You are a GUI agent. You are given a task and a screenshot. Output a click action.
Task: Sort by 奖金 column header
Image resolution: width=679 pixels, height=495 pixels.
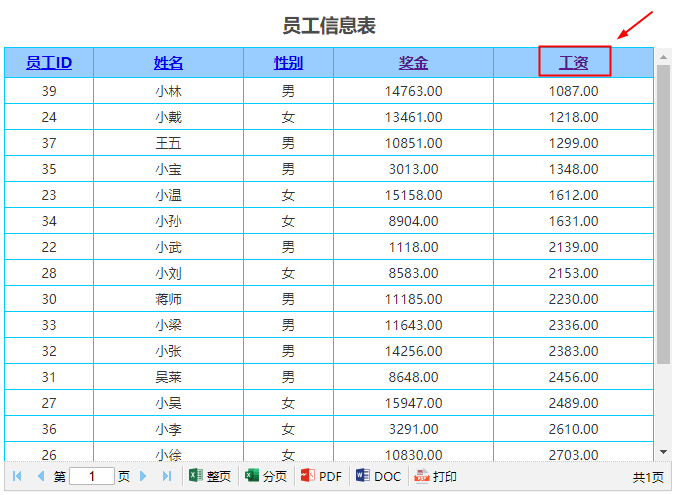pyautogui.click(x=413, y=63)
